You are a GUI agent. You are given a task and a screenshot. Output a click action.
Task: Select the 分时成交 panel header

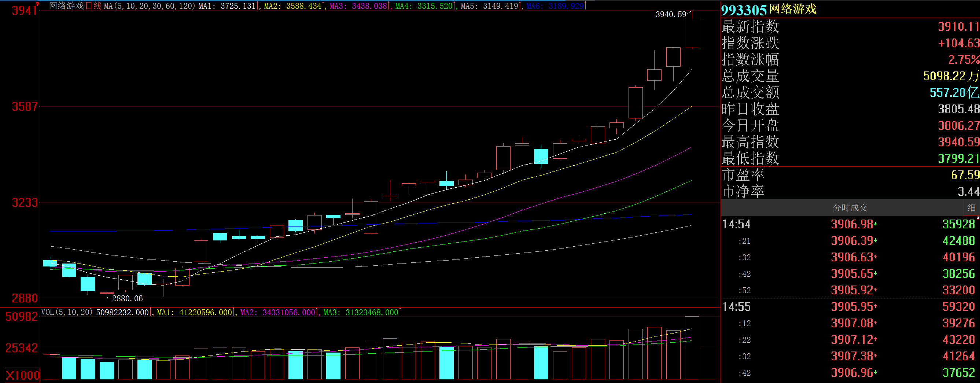coord(850,208)
